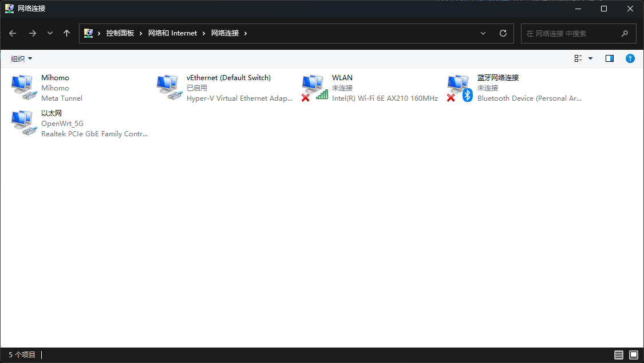The height and width of the screenshot is (363, 644).
Task: Switch to details view in status bar
Action: coord(619,355)
